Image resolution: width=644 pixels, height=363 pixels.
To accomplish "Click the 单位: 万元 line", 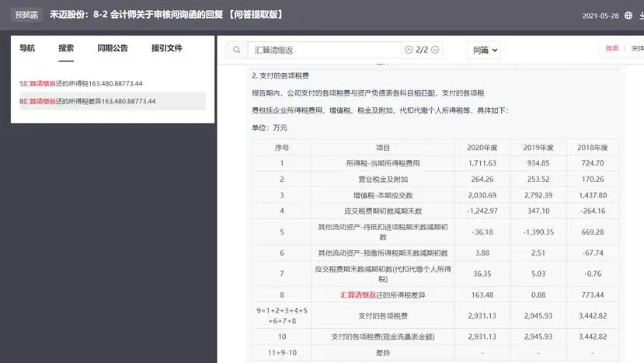I will point(270,127).
